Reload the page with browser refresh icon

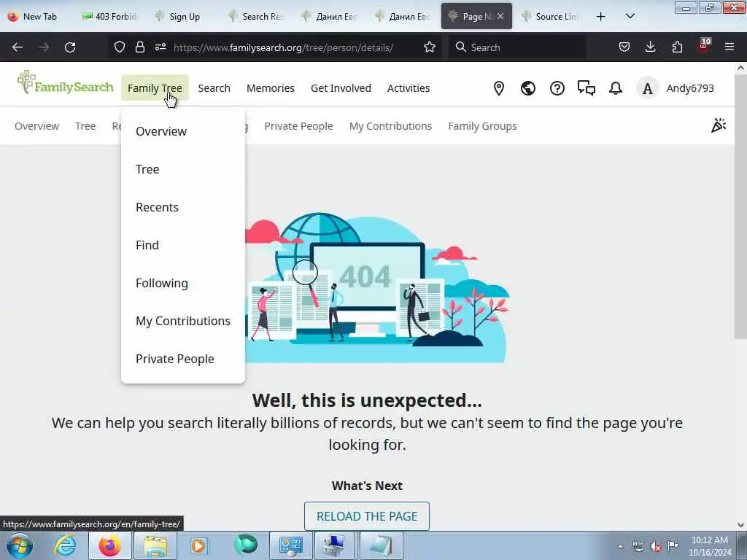coord(70,47)
